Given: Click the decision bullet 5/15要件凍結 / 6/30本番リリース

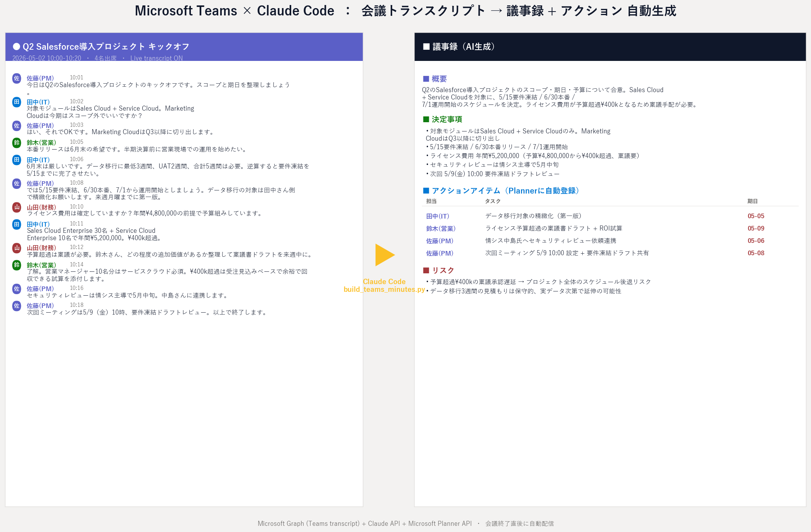Looking at the screenshot, I should (x=497, y=147).
